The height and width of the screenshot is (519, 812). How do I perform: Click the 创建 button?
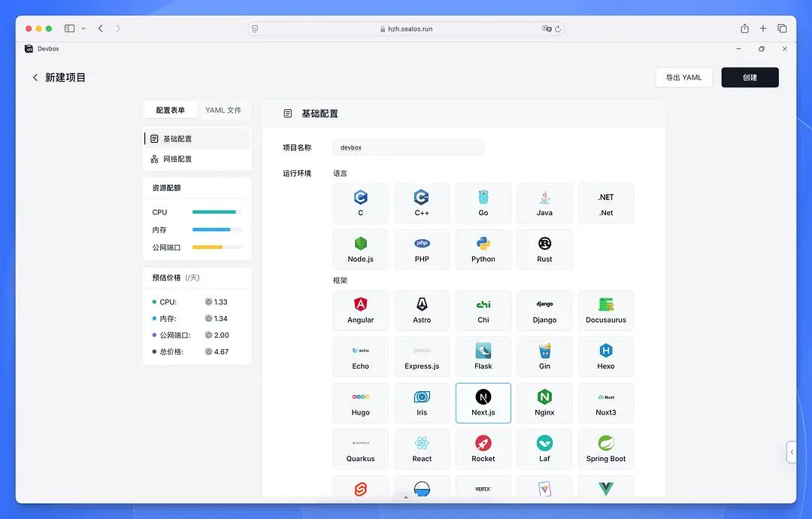(x=750, y=77)
